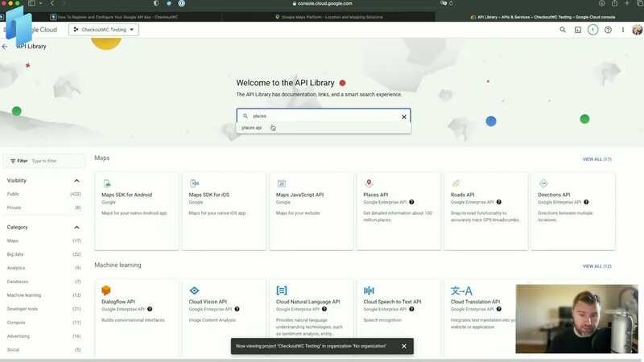Open a new browser tab with plus
Viewport: 644px width, 362px height.
click(x=627, y=3)
